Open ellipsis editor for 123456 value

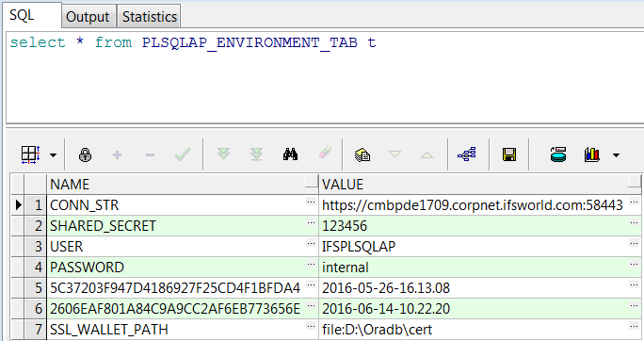(634, 222)
